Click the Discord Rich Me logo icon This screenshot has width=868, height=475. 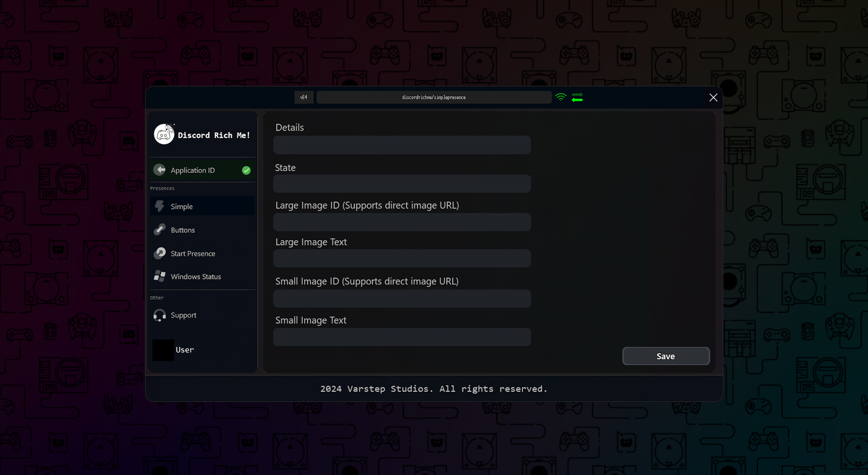[164, 134]
